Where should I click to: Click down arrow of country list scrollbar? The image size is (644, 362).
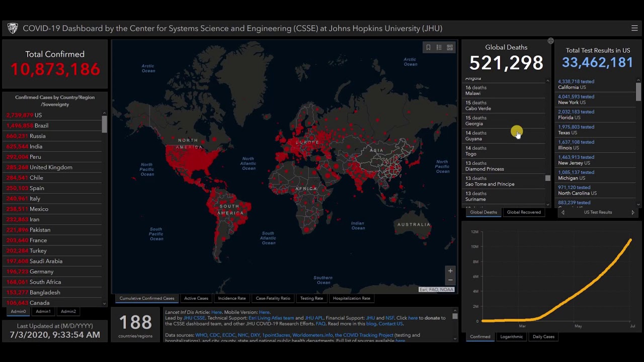point(105,303)
